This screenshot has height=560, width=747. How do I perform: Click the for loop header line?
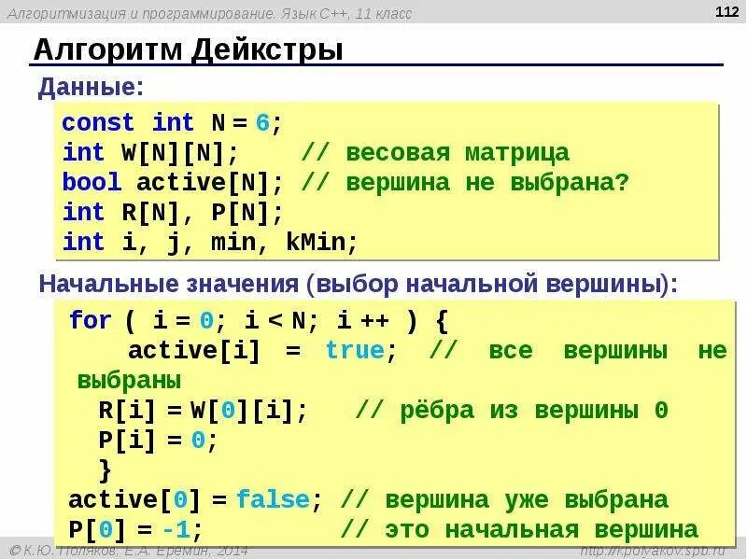pos(259,320)
